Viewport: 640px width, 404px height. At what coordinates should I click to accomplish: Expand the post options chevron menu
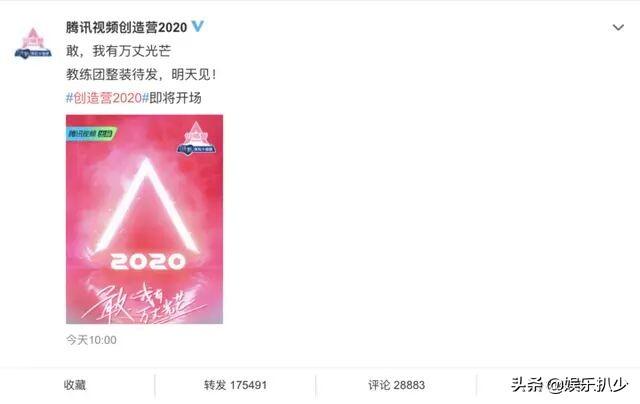618,28
